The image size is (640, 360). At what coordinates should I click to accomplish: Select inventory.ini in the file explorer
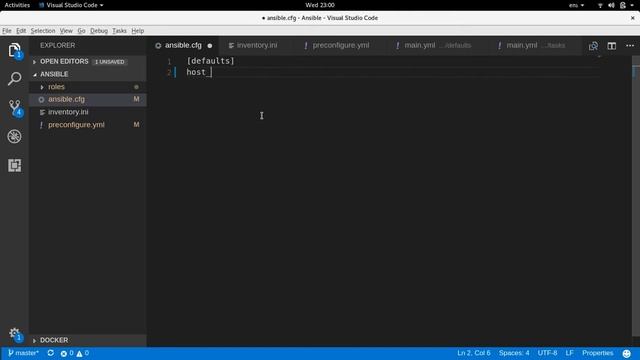[x=88, y=112]
